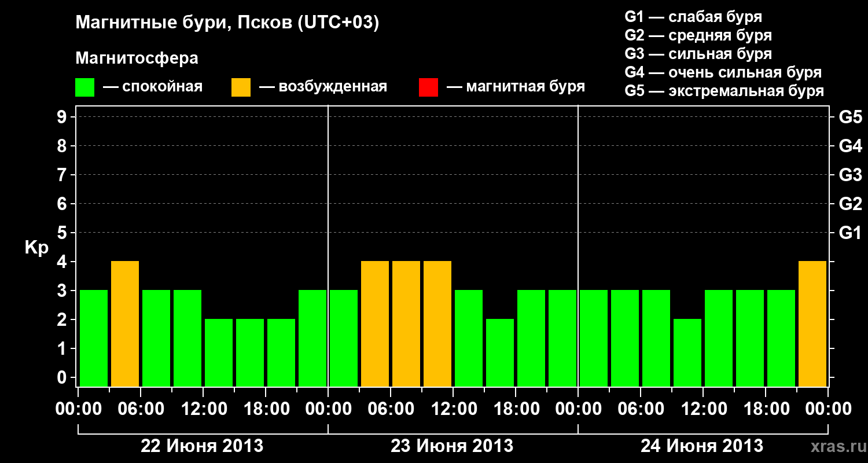This screenshot has width=868, height=463.
Task: Click the red 'магнитная буря' legend swatch
Action: point(428,87)
